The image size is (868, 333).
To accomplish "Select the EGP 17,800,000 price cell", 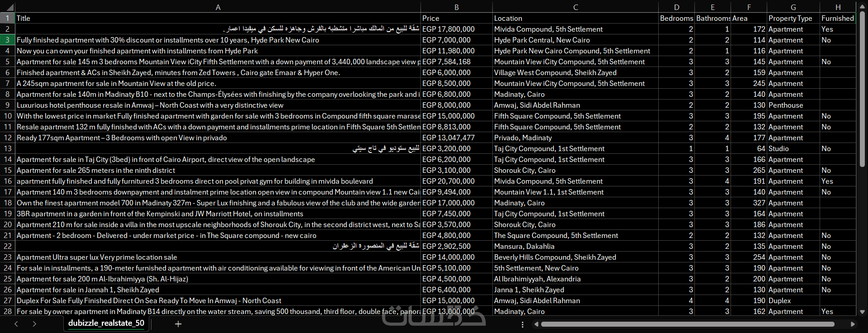I will pos(457,29).
